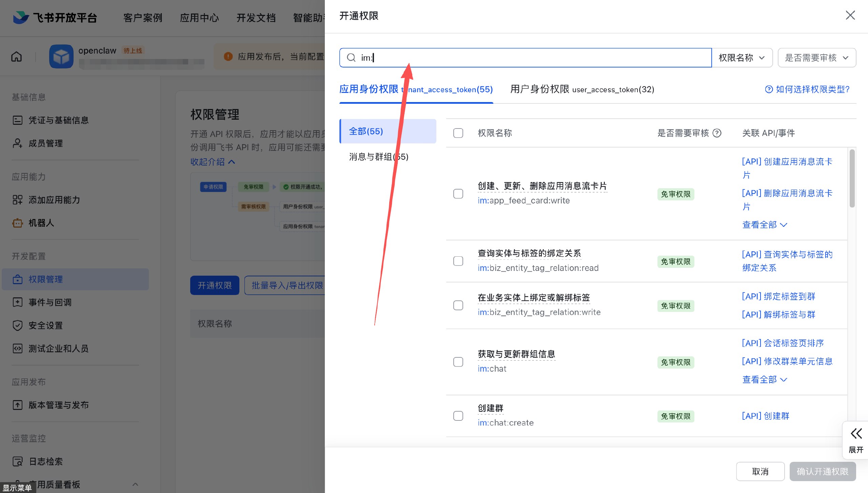
Task: Click the magnifier icon in search box
Action: point(351,58)
